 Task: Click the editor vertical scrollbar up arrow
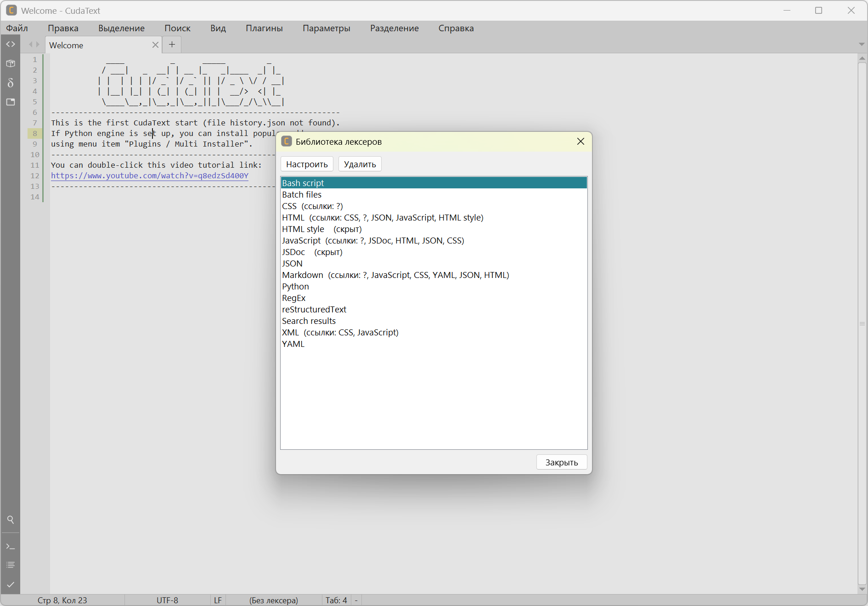click(x=862, y=58)
